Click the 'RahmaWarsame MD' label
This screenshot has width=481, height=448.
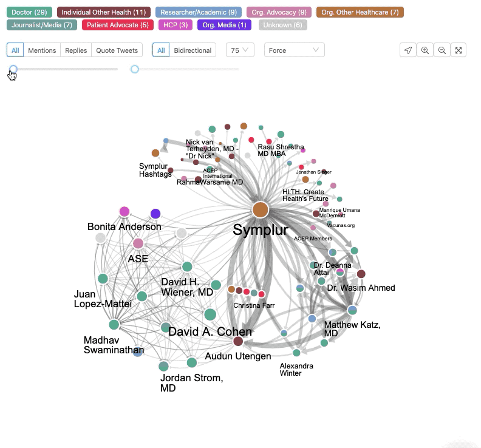(210, 182)
